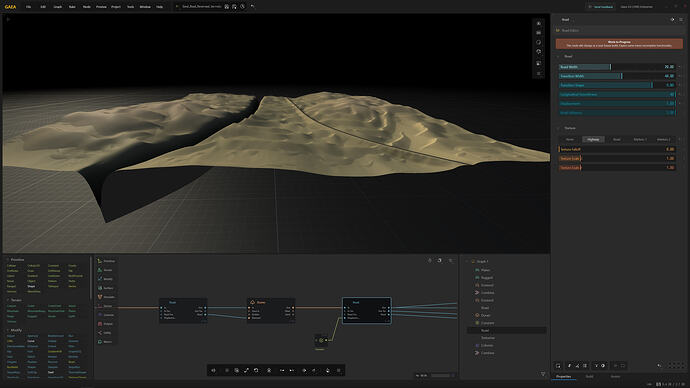The height and width of the screenshot is (388, 690).
Task: Click the speaker icon on the graph bottom toolbar
Action: tap(213, 370)
